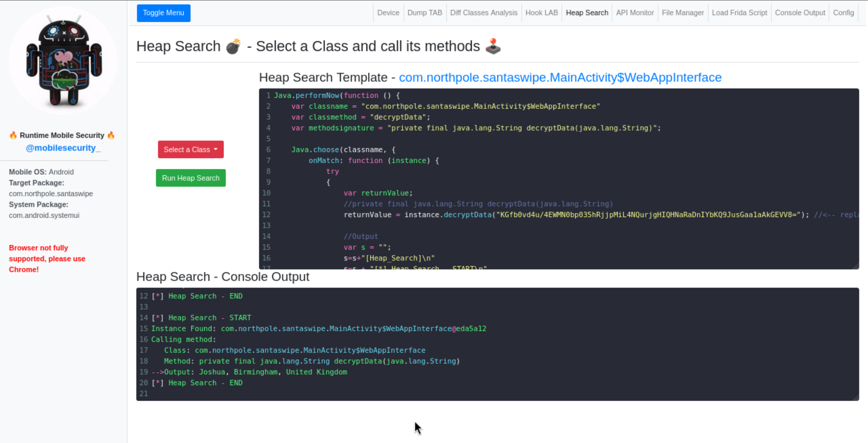Open the Load Frida Script tab

(739, 13)
